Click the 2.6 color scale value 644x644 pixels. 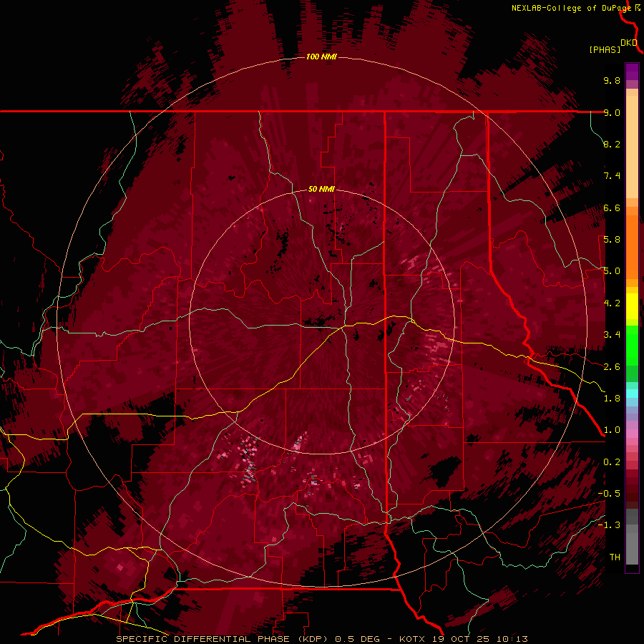pos(612,367)
